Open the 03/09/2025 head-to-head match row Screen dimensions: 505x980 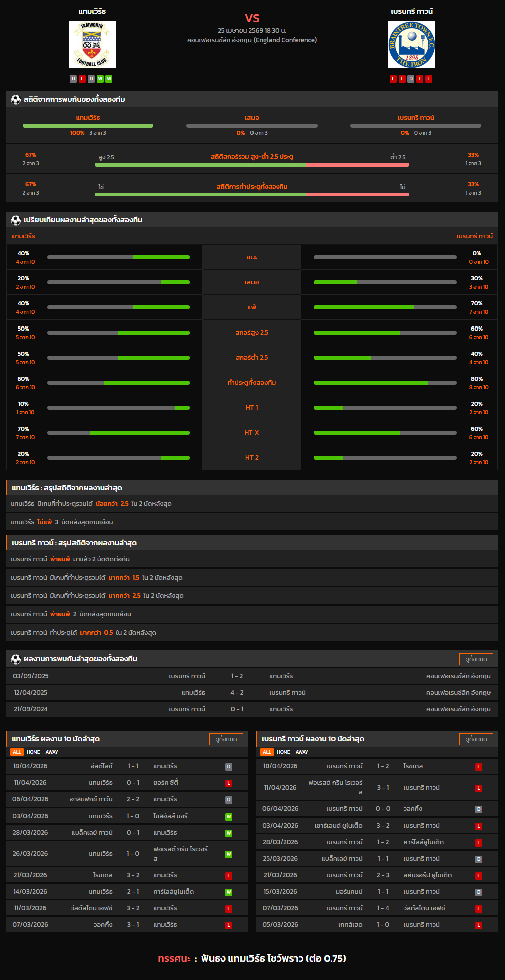[252, 676]
